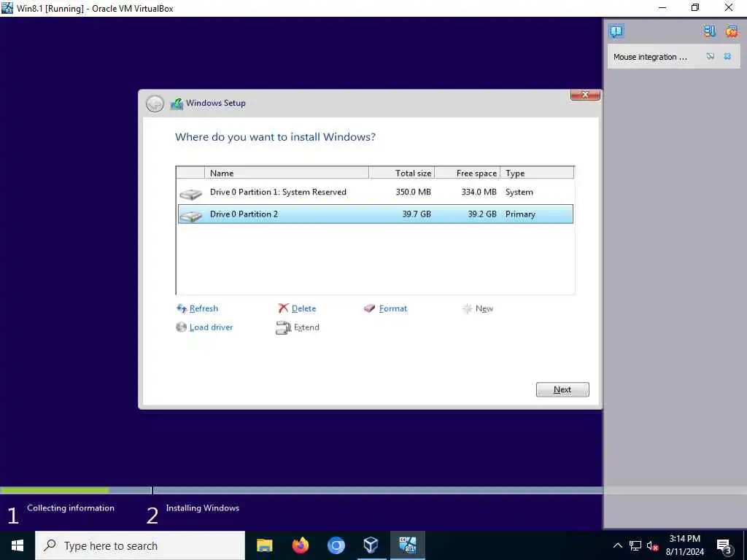Click the drive icon for Partition 2

[190, 216]
